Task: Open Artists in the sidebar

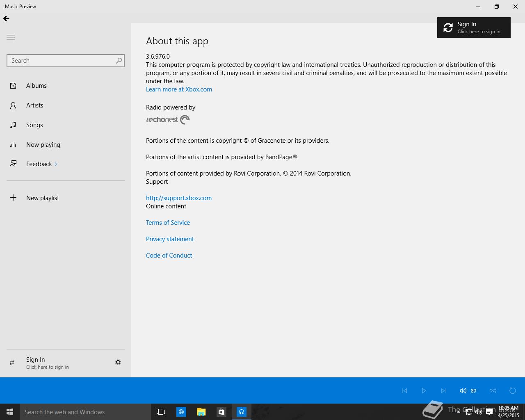Action: tap(66, 105)
